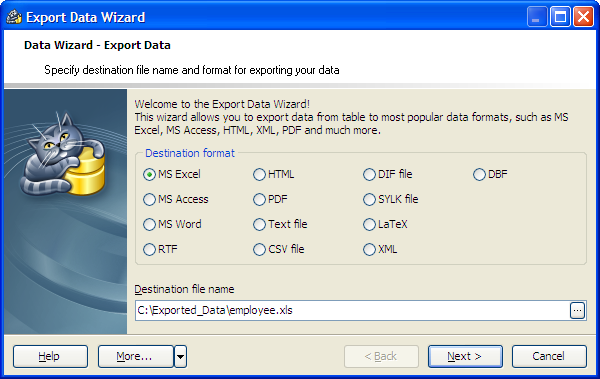
Task: Maximize the Export Data Wizard window
Action: point(560,17)
